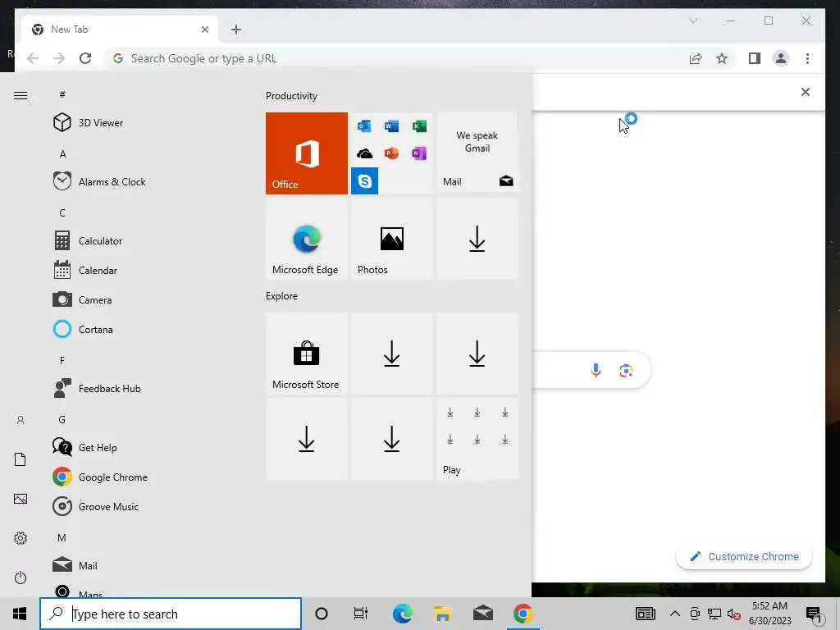Open Documents from the Start sidebar
The height and width of the screenshot is (630, 840).
click(21, 459)
